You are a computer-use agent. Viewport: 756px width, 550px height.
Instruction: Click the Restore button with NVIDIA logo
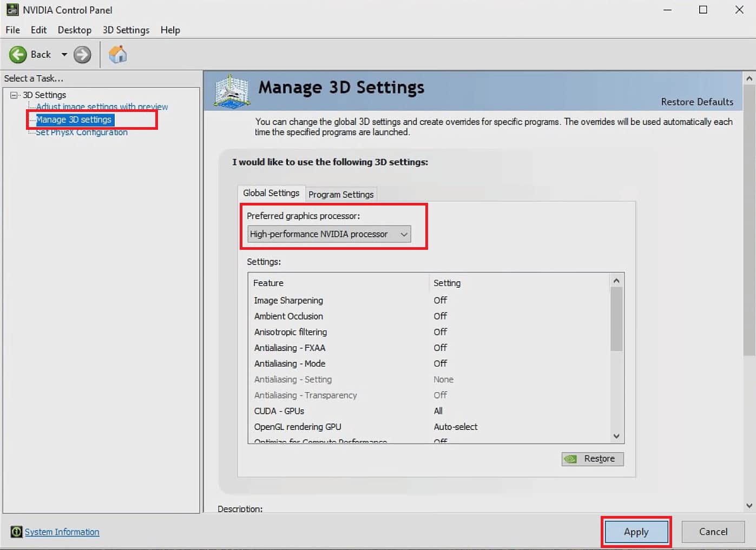[x=593, y=459]
